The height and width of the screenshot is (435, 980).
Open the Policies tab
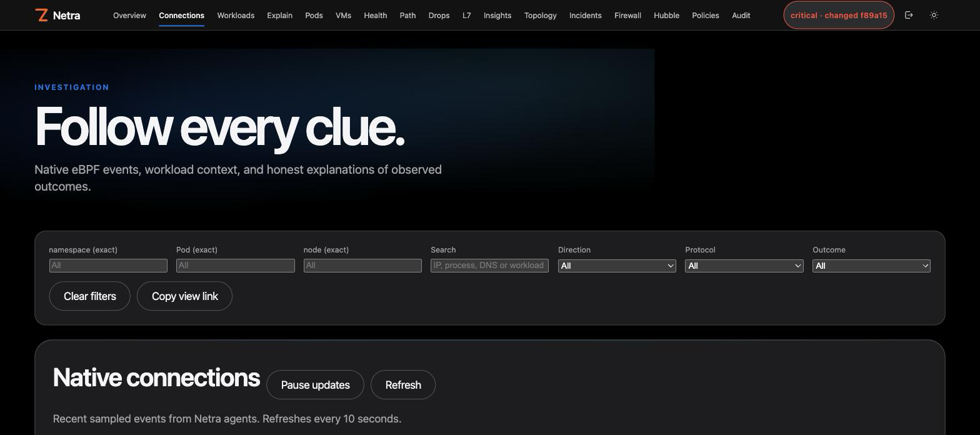tap(705, 15)
